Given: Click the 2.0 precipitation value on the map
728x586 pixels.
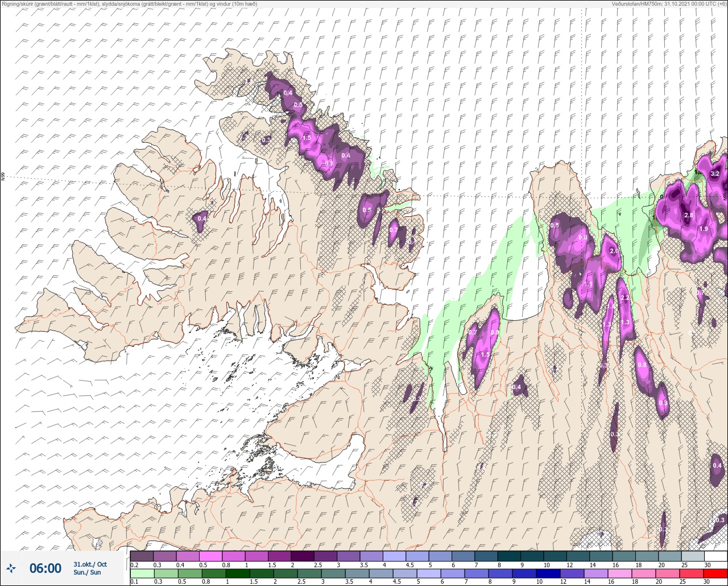Looking at the screenshot, I should [x=614, y=251].
